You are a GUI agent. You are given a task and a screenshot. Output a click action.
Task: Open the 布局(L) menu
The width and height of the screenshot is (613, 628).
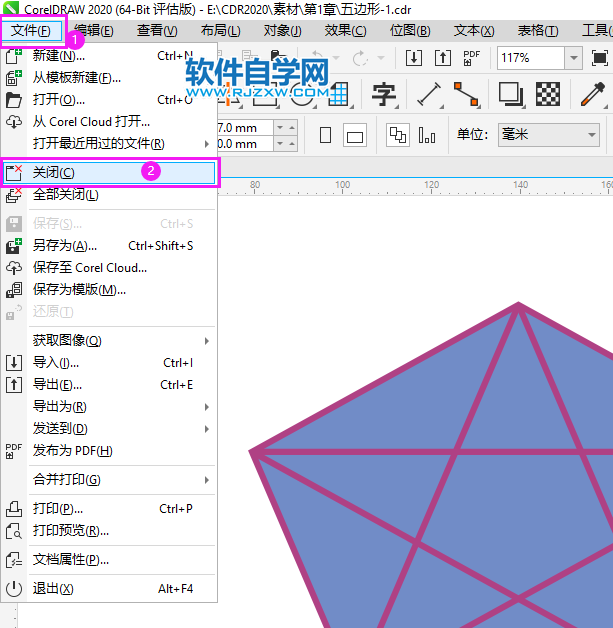pyautogui.click(x=221, y=30)
